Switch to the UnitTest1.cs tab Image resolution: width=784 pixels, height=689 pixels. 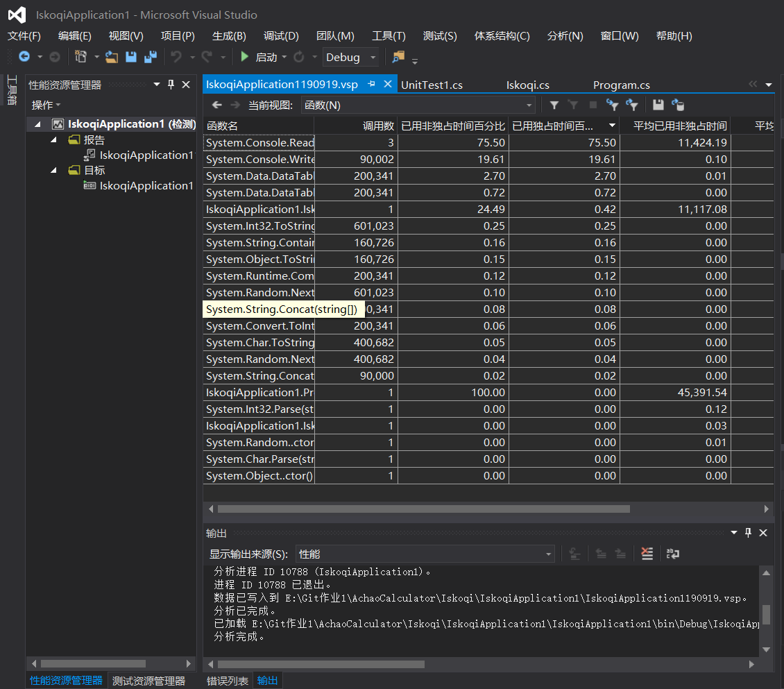click(432, 85)
